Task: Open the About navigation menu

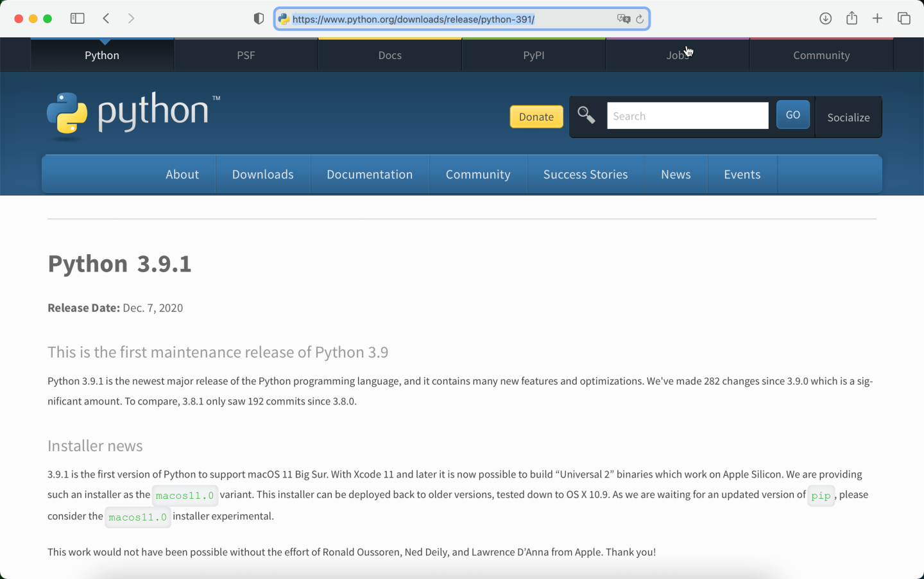Action: pos(182,175)
